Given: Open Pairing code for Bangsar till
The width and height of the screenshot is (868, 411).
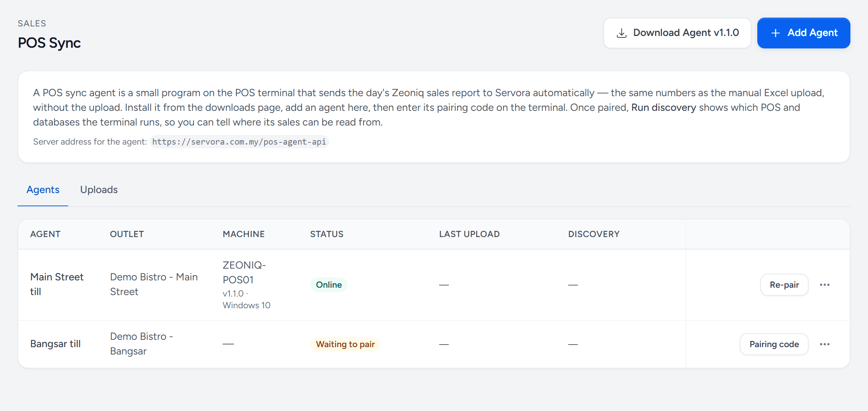Looking at the screenshot, I should coord(774,344).
